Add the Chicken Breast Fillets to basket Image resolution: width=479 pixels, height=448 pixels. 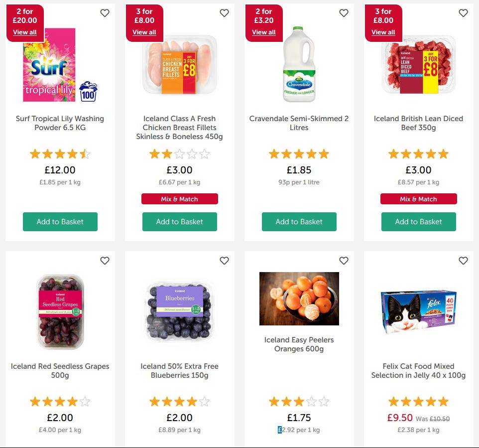pos(179,222)
